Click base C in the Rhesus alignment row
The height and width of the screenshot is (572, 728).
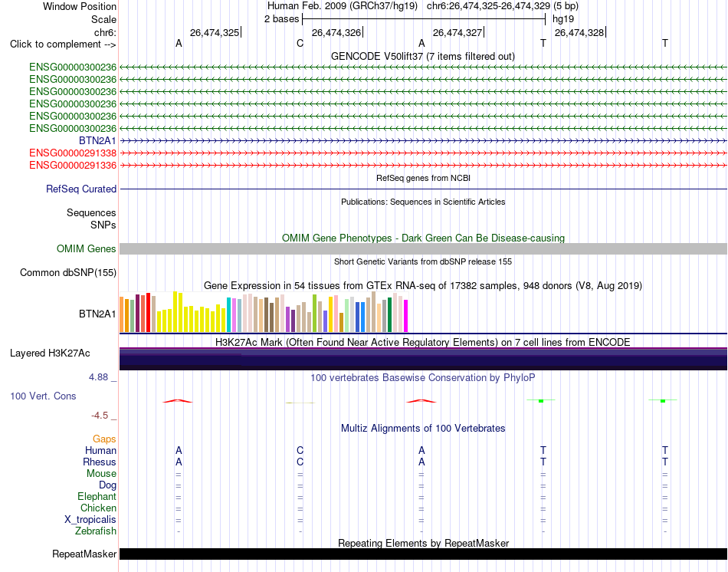300,462
